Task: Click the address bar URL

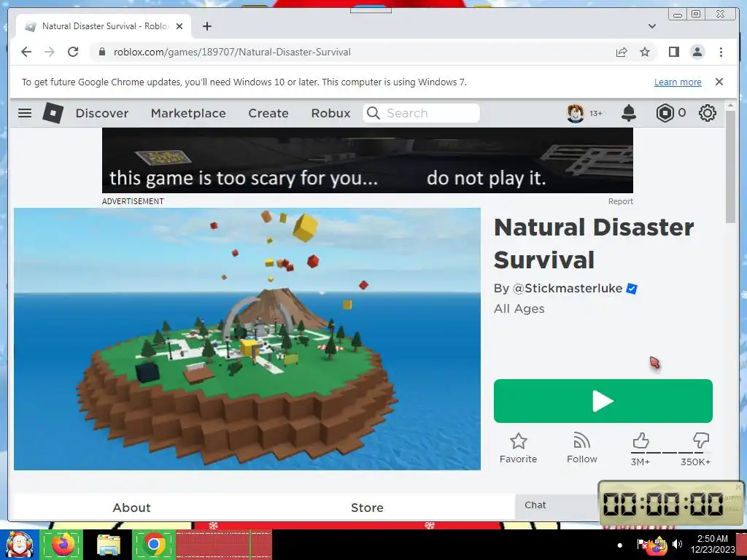Action: click(x=232, y=52)
